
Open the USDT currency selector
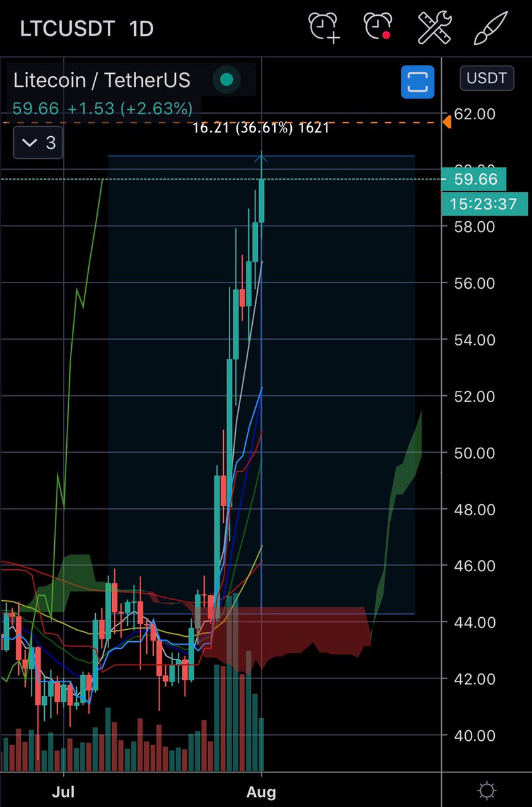pos(487,78)
